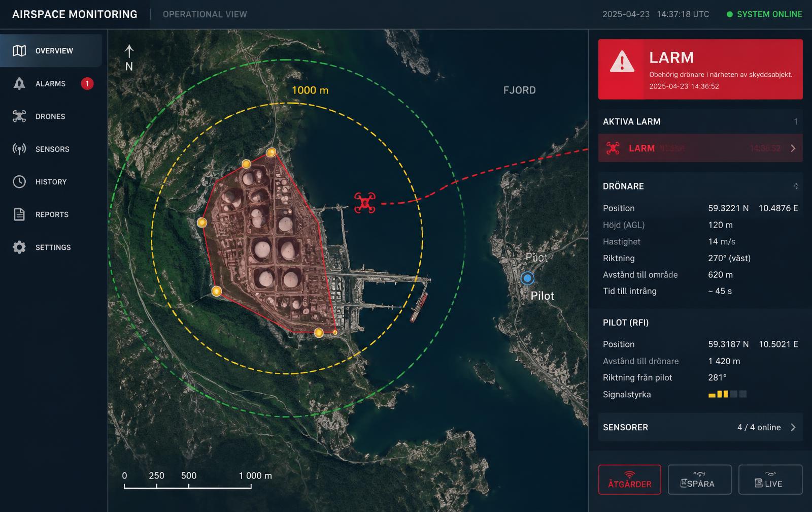Click the drone icon in active alarm row

[x=613, y=148]
